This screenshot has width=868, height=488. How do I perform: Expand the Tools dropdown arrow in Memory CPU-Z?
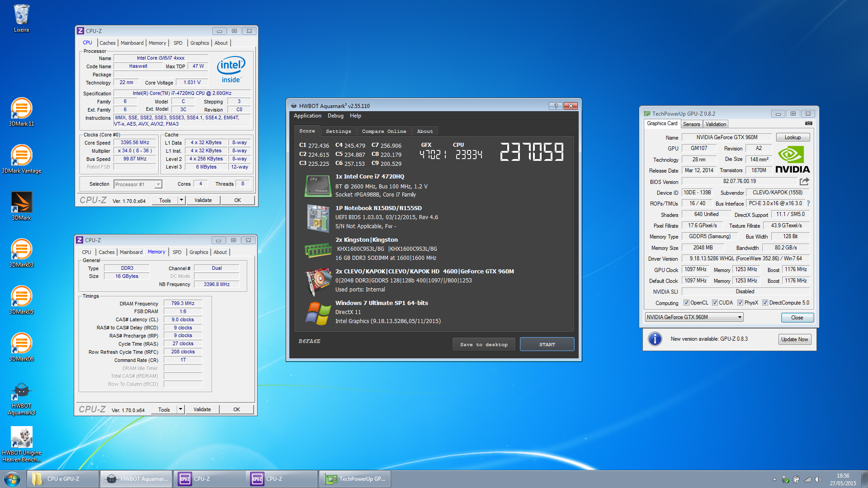click(x=180, y=409)
